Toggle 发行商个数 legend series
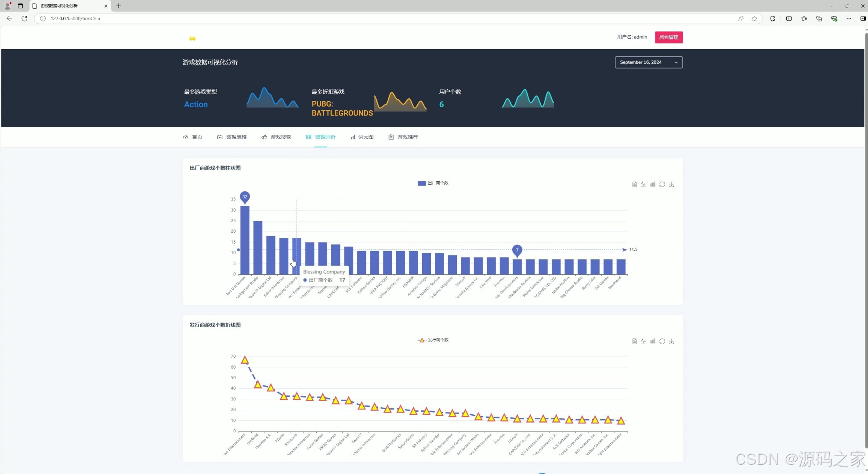 click(433, 340)
